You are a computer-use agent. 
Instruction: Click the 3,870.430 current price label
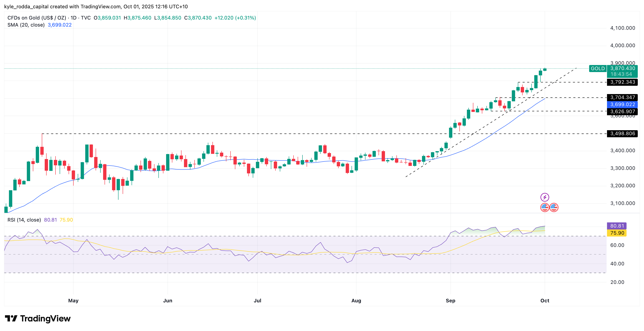pyautogui.click(x=623, y=69)
